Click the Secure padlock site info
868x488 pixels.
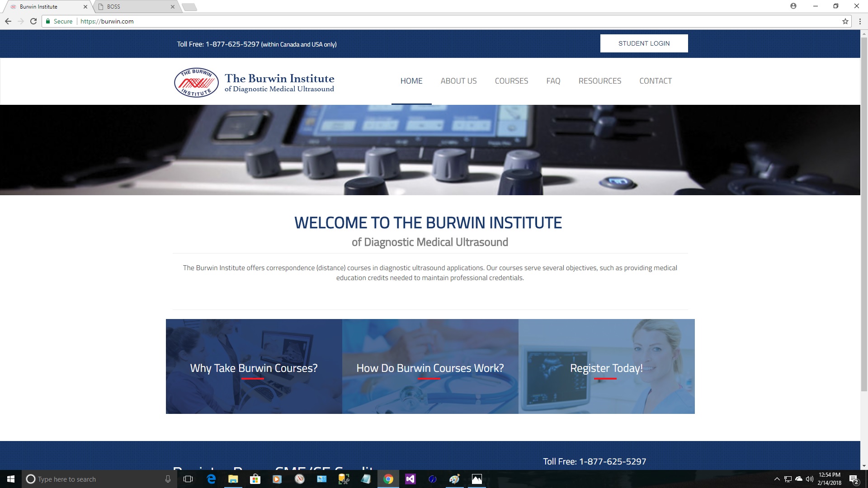click(x=59, y=21)
